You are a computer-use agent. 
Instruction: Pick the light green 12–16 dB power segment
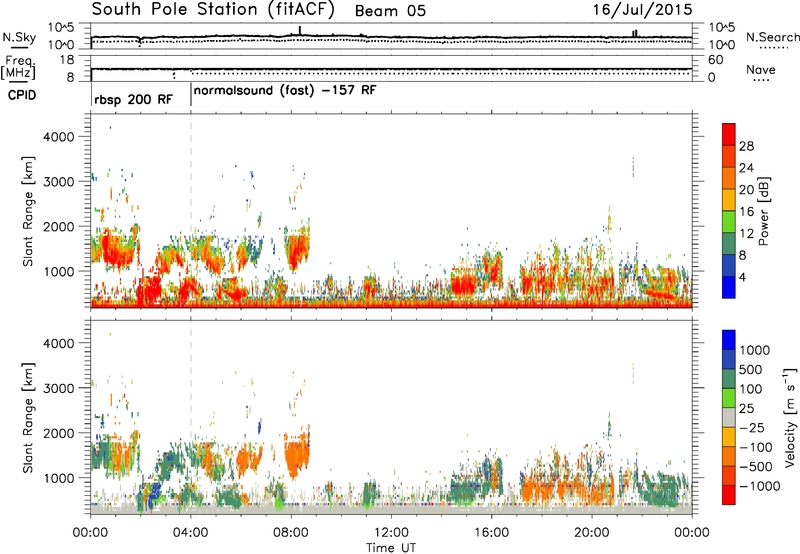(729, 221)
